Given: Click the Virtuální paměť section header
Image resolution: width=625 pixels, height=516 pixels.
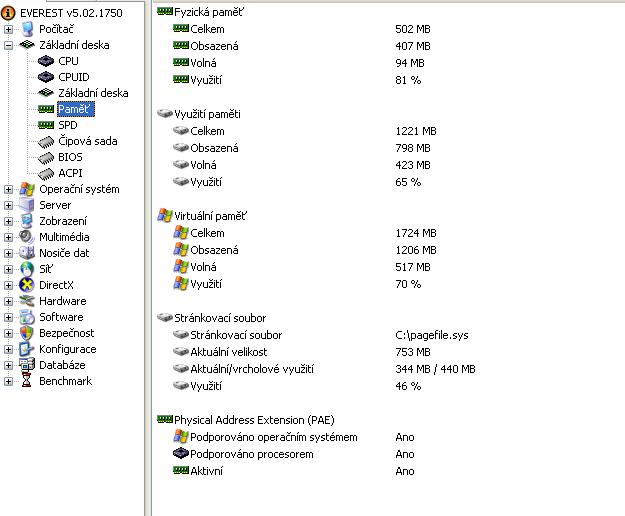Looking at the screenshot, I should point(210,215).
